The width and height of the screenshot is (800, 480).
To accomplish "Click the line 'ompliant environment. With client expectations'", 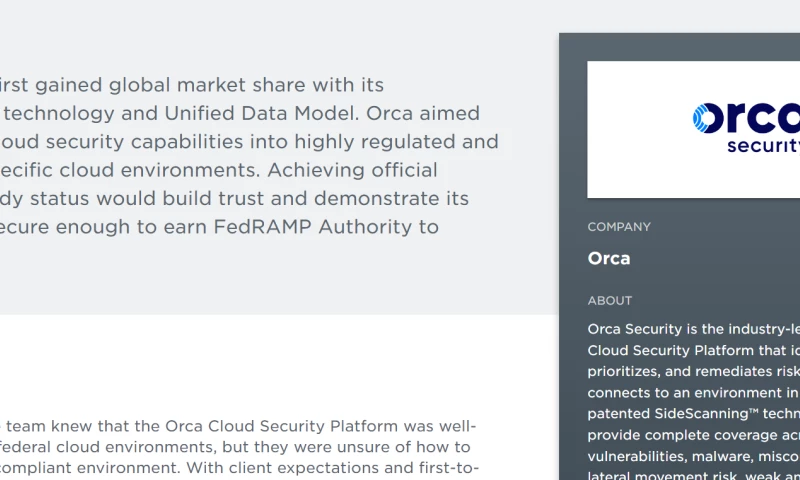I will pyautogui.click(x=239, y=468).
